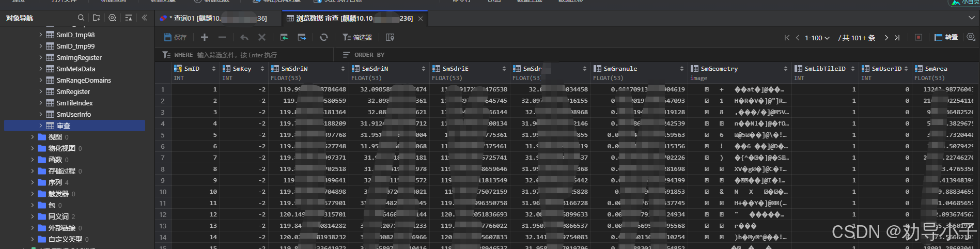Open navigator settings hexagon icon

(113, 18)
